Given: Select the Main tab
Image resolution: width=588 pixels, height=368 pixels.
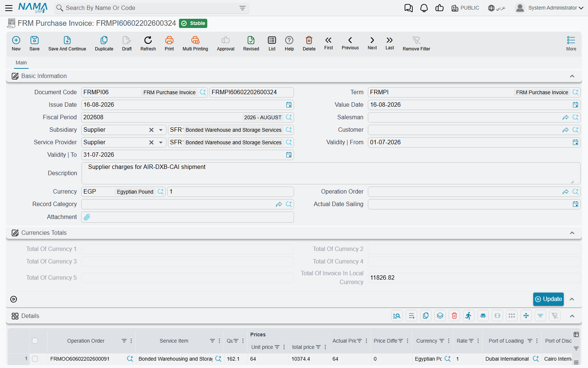Looking at the screenshot, I should [21, 63].
